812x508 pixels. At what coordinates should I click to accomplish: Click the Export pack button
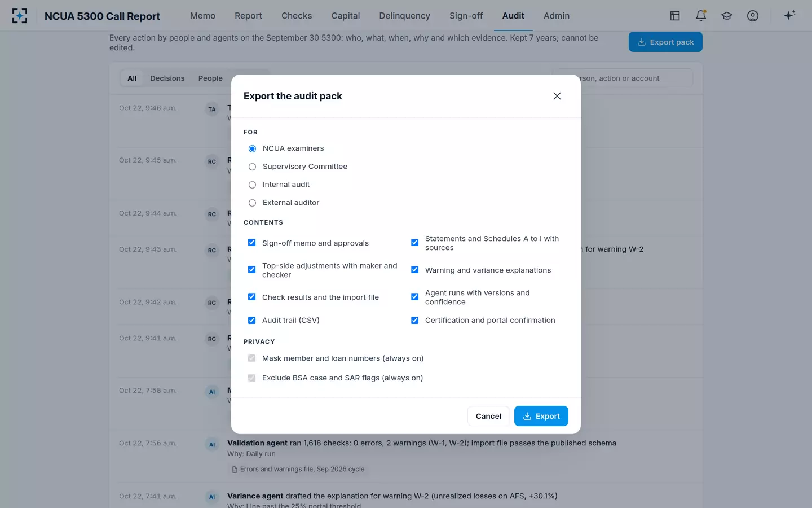[665, 42]
